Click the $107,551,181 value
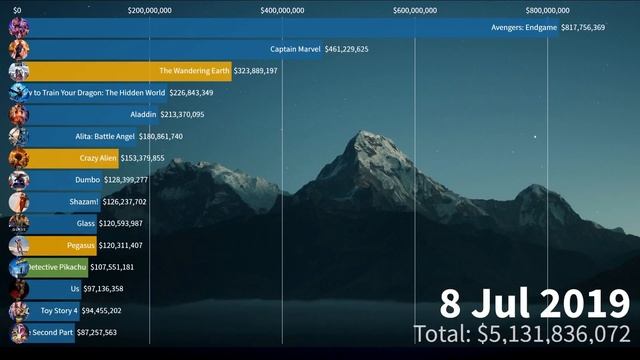Screen dimensions: 640x360 tap(112, 267)
